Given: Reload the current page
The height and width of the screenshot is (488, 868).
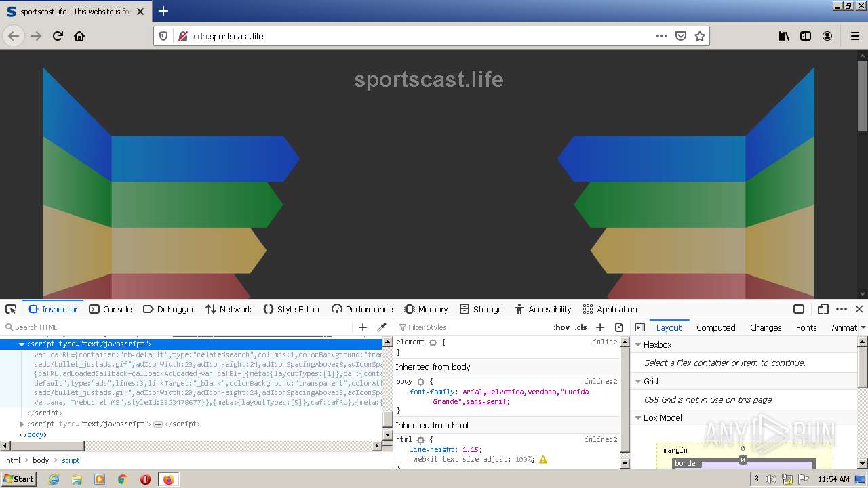Looking at the screenshot, I should (x=58, y=36).
